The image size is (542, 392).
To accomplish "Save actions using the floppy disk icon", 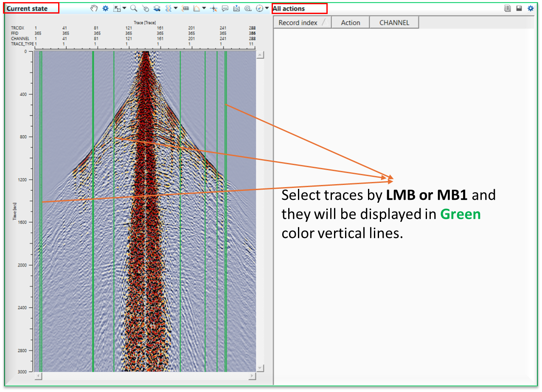I will 519,8.
